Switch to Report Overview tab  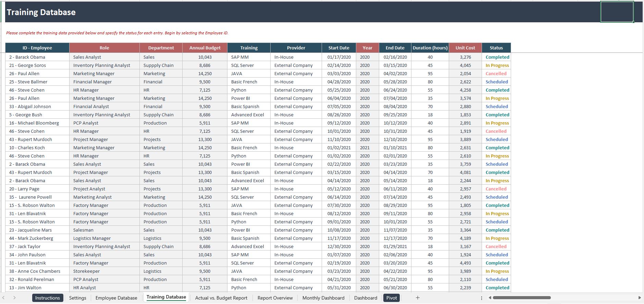[x=275, y=298]
